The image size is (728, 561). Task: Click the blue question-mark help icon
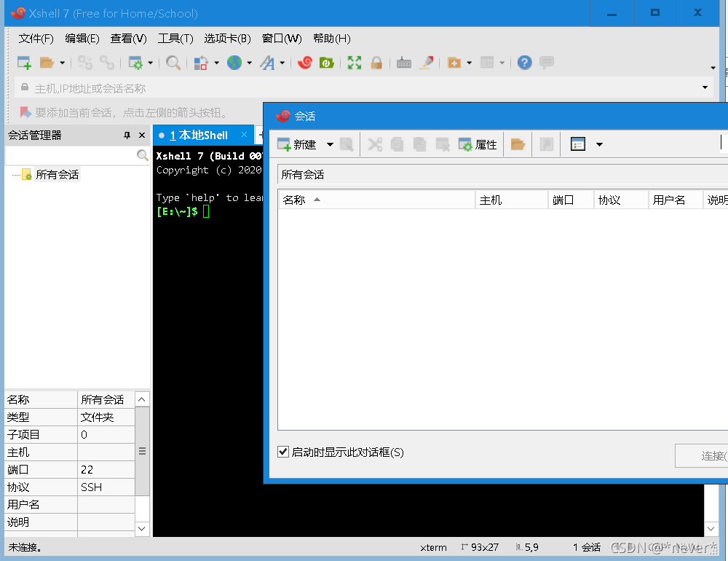tap(525, 63)
